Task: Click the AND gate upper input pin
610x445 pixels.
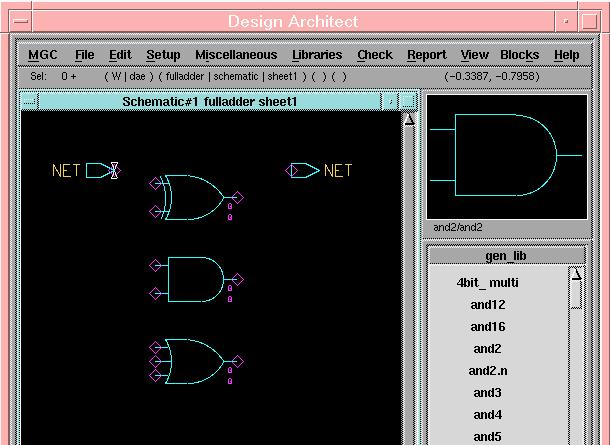Action: coord(155,265)
